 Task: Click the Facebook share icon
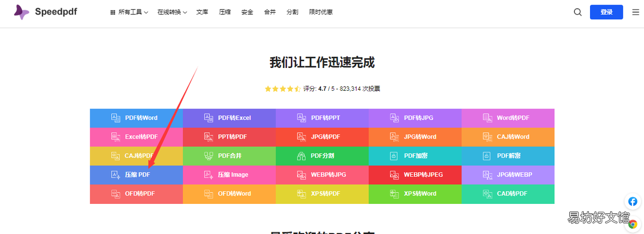[633, 201]
